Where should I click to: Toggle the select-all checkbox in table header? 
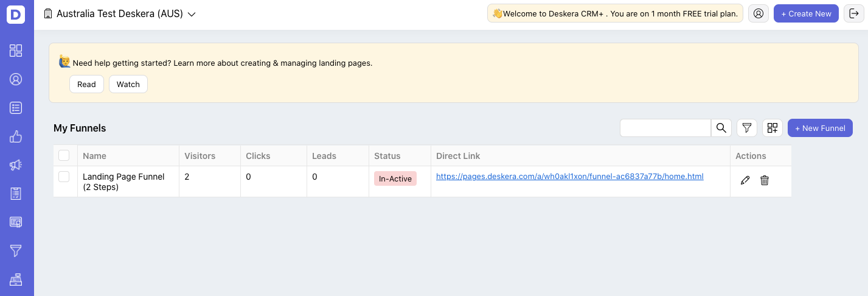click(64, 155)
